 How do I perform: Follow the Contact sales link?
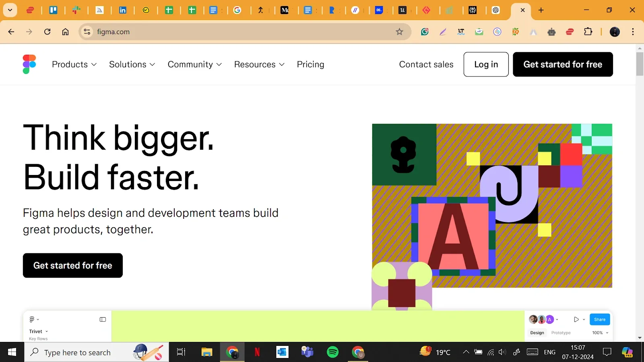tap(426, 64)
